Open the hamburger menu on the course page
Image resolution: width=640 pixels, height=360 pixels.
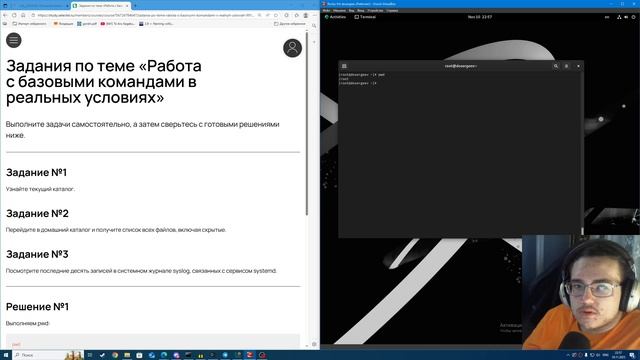pyautogui.click(x=13, y=40)
